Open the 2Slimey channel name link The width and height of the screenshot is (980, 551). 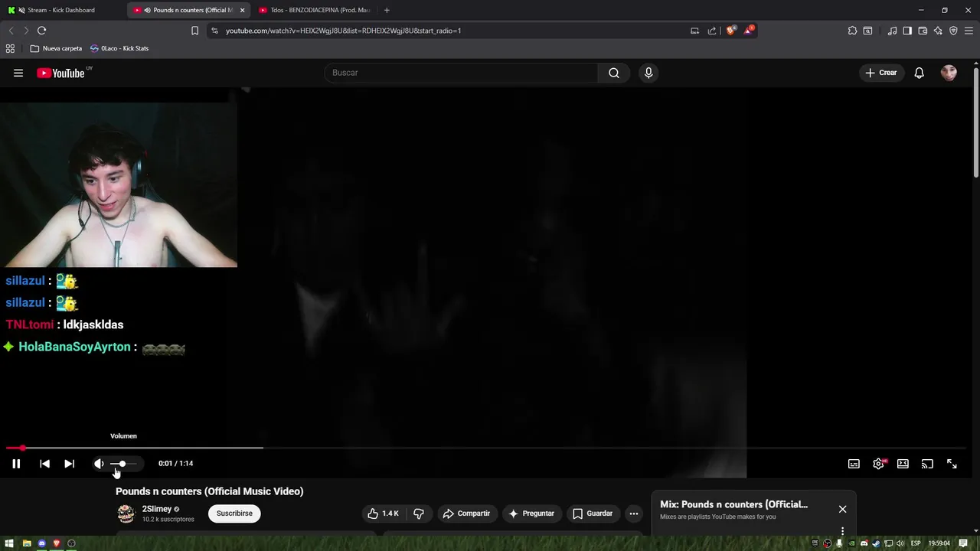click(157, 509)
